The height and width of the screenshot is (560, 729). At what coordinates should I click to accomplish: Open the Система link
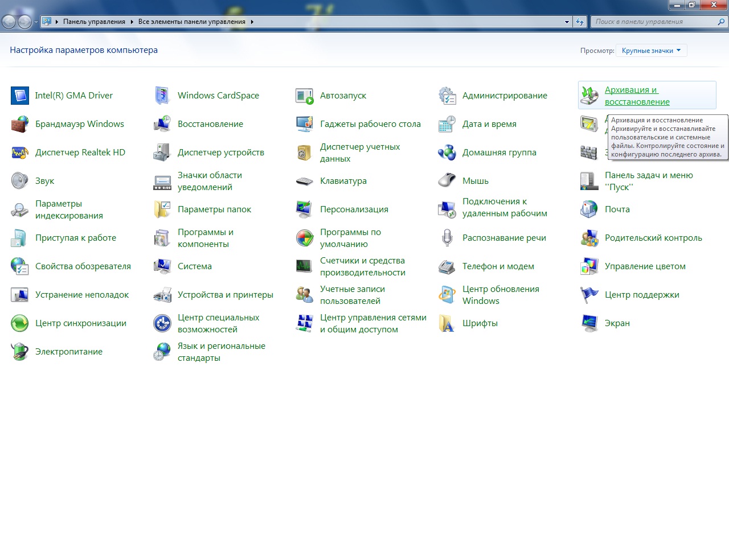(195, 266)
